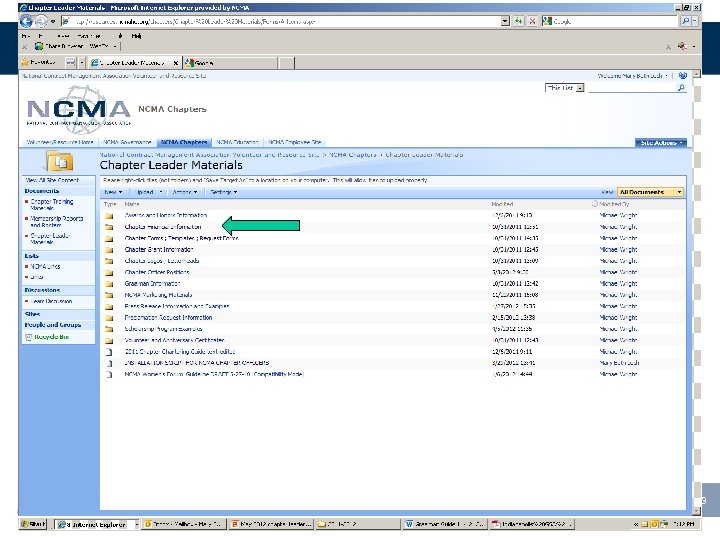Click the browser Forward arrow button
720x540 pixels.
(x=41, y=21)
